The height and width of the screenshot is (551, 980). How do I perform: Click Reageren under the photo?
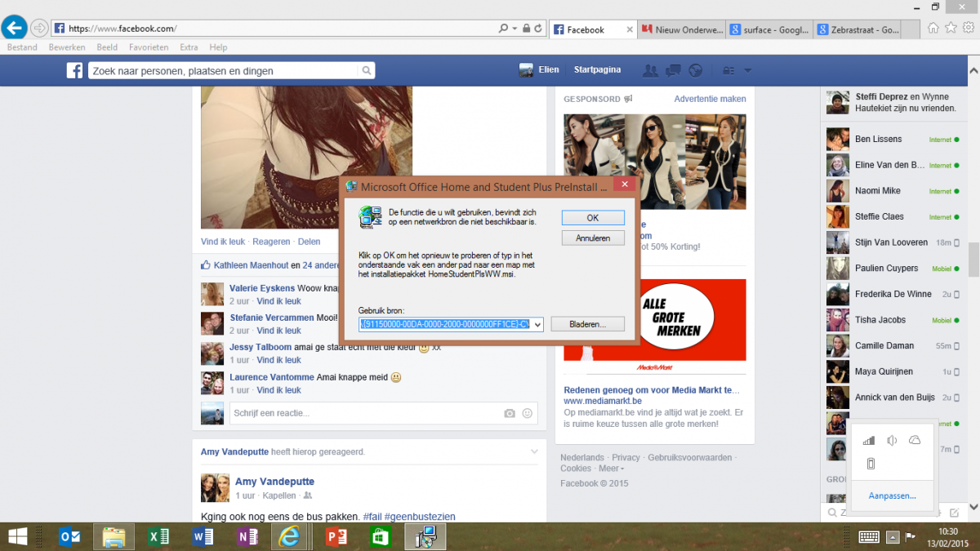click(x=271, y=242)
